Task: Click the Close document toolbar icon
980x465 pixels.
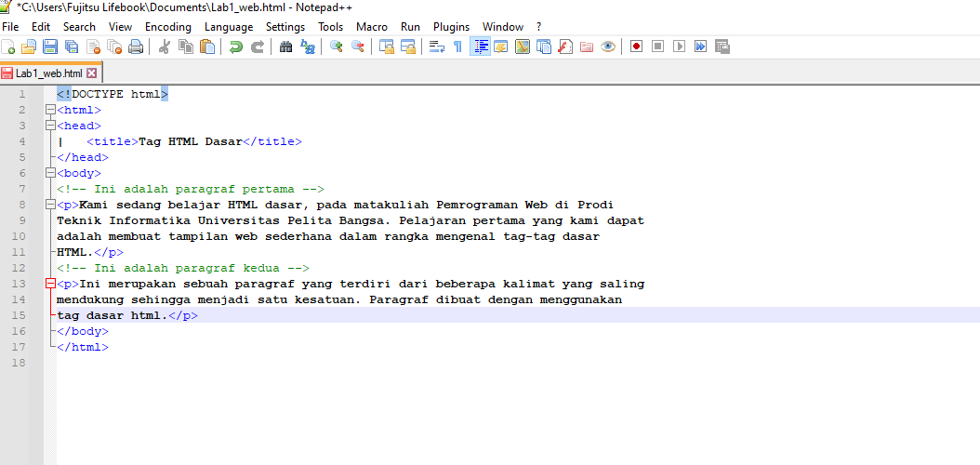Action: (93, 46)
